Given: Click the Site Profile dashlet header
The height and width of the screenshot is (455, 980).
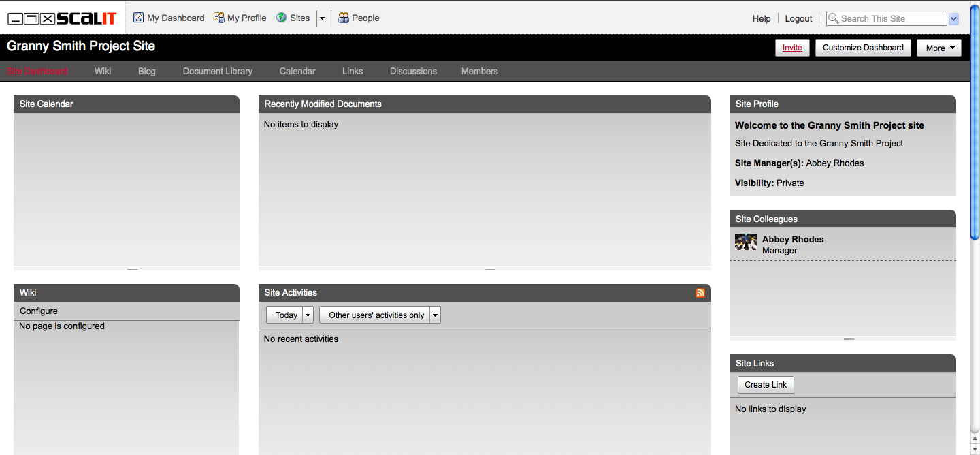Looking at the screenshot, I should [x=843, y=104].
